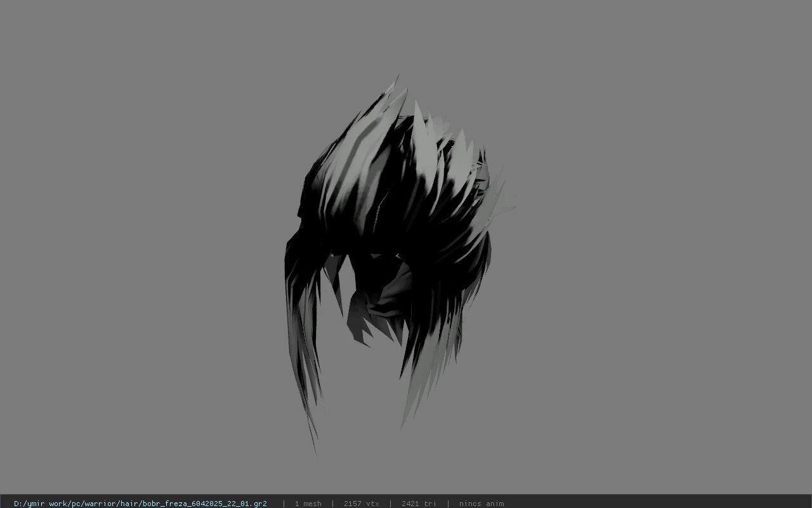Viewport: 812px width, 508px height.
Task: Click the '2421 tri' triangle count
Action: [x=419, y=504]
